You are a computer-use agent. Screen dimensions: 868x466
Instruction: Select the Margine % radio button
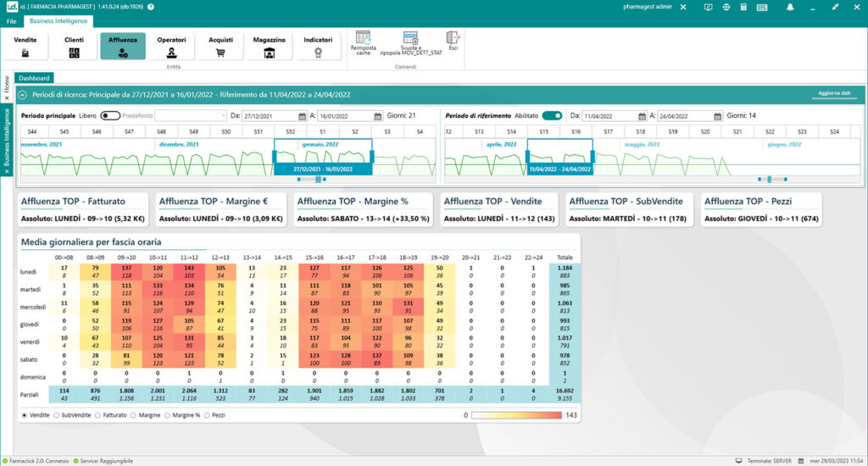point(168,415)
